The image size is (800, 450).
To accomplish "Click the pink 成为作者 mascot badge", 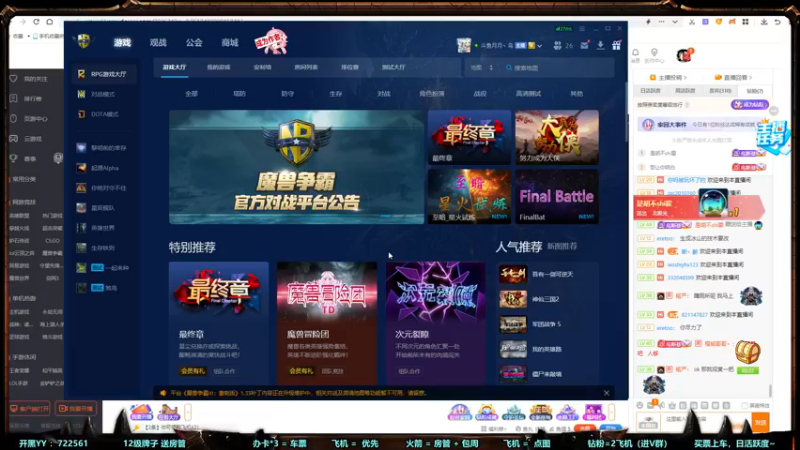I will (x=271, y=41).
